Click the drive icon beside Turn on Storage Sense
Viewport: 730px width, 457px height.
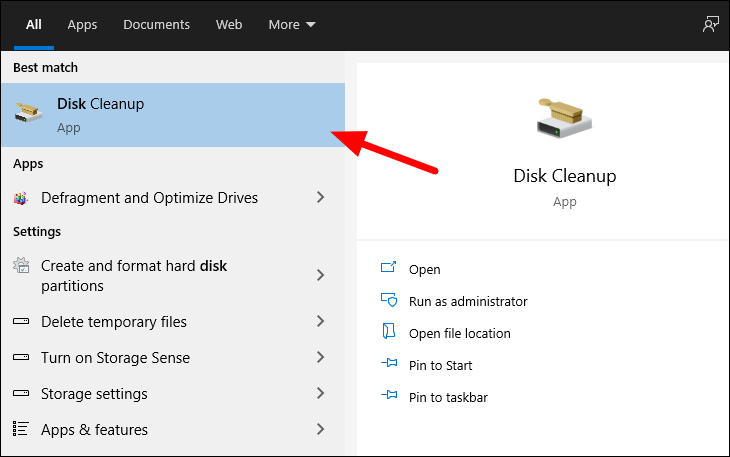pos(21,357)
